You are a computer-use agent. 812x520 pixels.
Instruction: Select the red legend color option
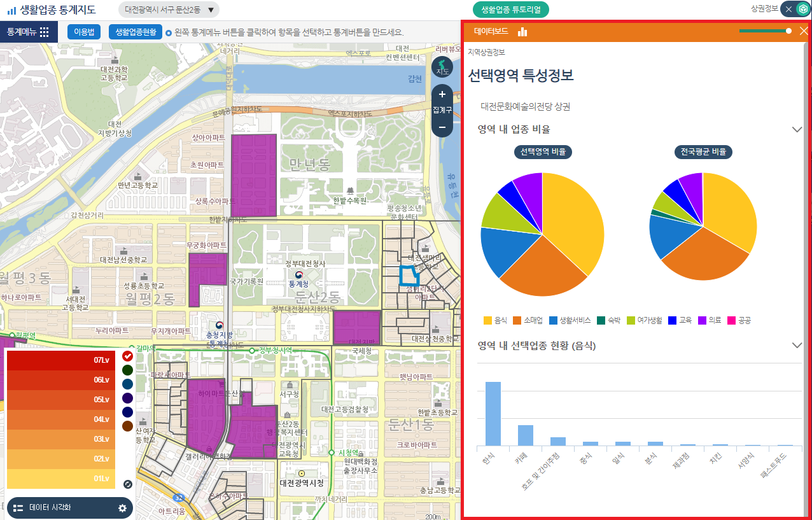[127, 356]
